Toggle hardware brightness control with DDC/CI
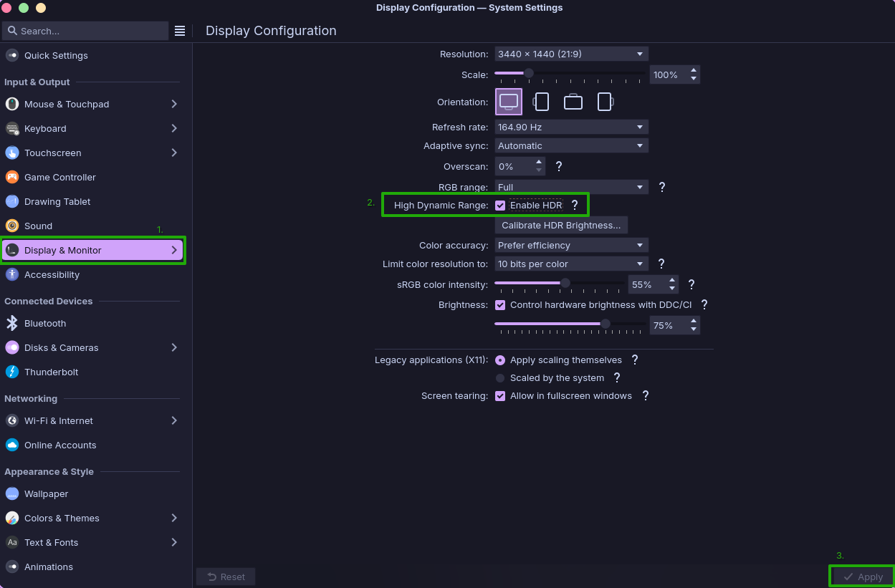 click(500, 304)
